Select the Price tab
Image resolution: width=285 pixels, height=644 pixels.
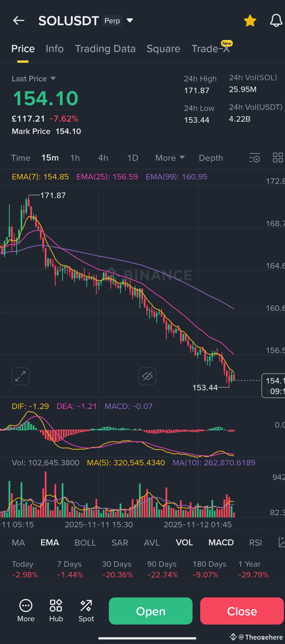(x=23, y=49)
